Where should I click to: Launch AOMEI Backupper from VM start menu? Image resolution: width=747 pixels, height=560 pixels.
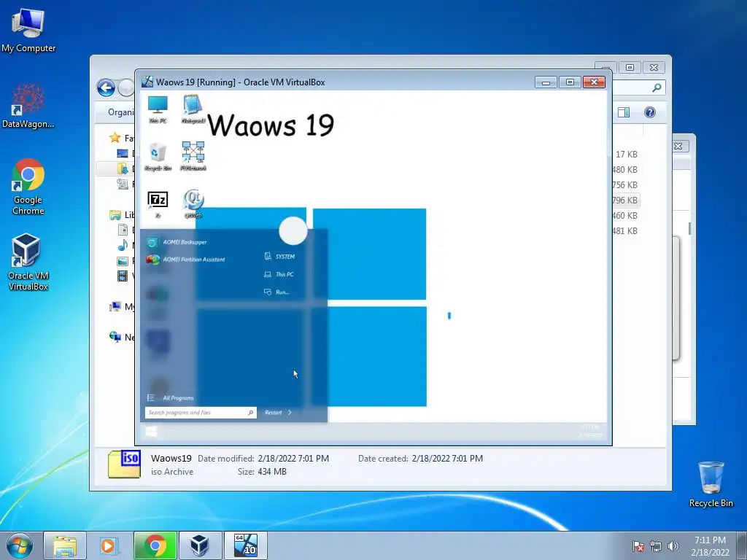pyautogui.click(x=177, y=242)
